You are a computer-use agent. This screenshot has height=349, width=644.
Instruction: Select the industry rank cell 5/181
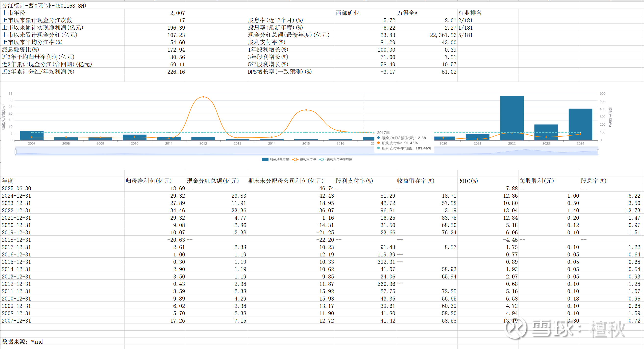click(x=488, y=35)
